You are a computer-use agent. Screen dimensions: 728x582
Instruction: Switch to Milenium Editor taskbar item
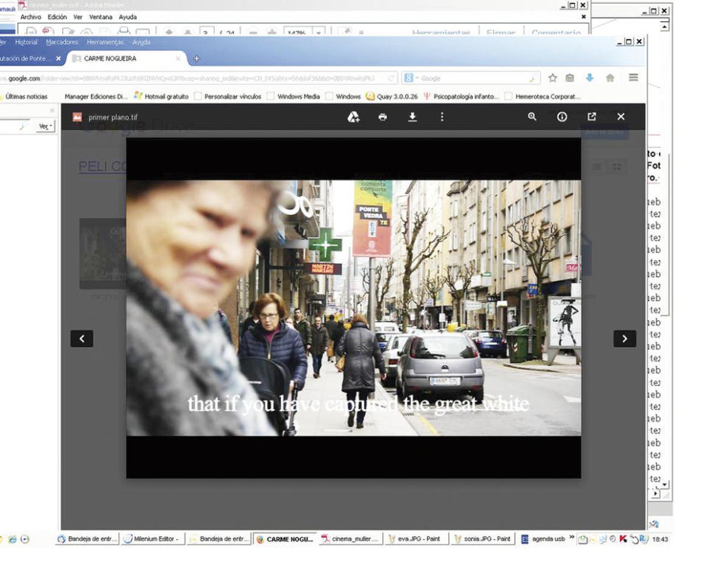(152, 539)
